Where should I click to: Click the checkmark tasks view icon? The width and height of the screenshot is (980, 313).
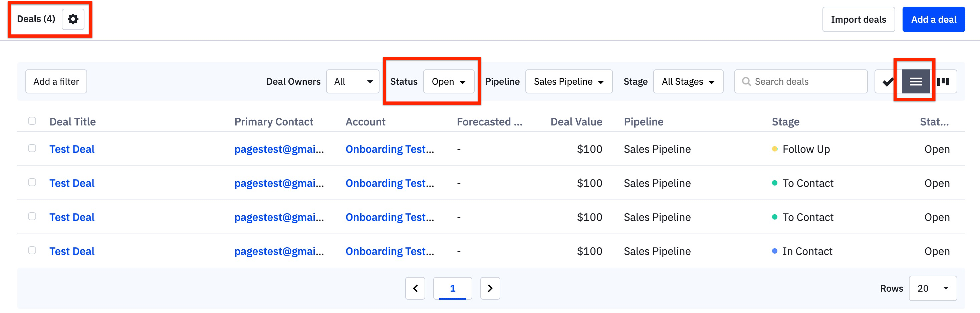(888, 81)
